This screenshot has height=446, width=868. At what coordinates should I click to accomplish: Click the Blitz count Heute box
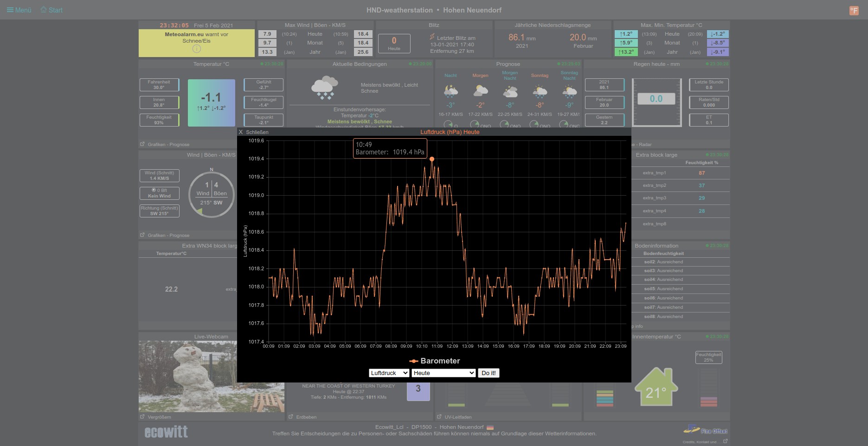[x=394, y=43]
